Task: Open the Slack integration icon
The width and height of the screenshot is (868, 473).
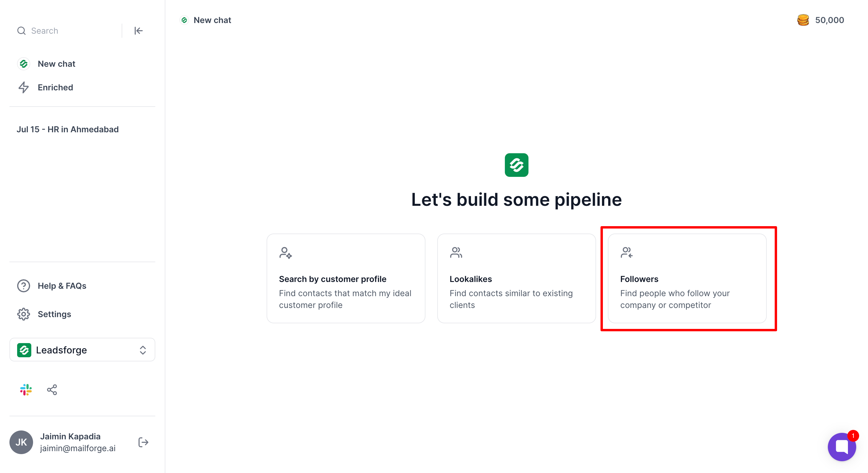Action: pyautogui.click(x=26, y=389)
